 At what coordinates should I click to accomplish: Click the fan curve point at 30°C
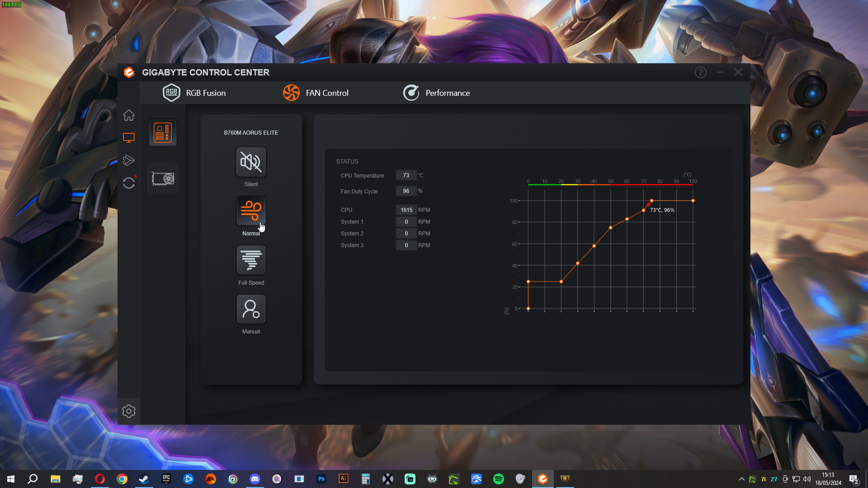pos(578,263)
